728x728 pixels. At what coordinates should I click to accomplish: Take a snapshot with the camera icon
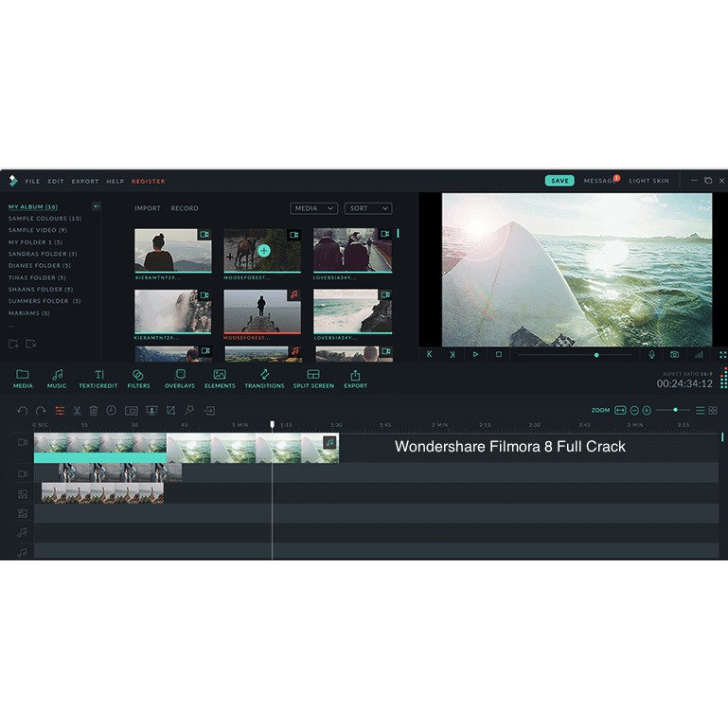pyautogui.click(x=674, y=354)
